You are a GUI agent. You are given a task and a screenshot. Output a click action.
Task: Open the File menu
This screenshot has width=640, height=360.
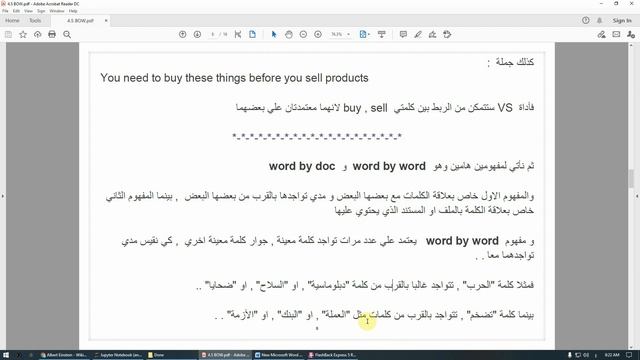pos(5,11)
